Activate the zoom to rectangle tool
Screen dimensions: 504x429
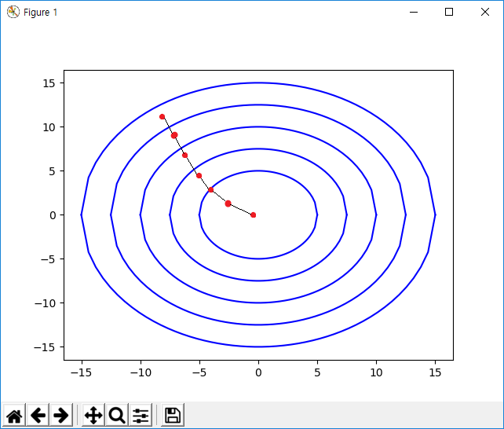coord(117,415)
